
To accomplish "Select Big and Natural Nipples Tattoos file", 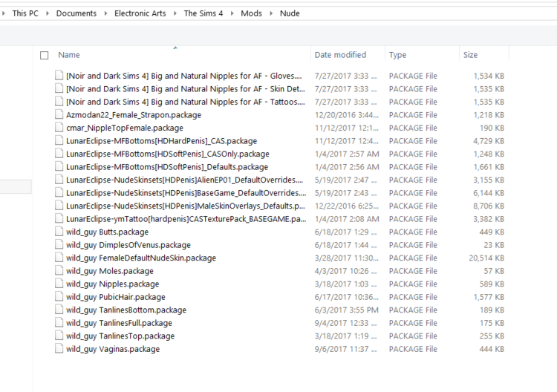I will [186, 102].
